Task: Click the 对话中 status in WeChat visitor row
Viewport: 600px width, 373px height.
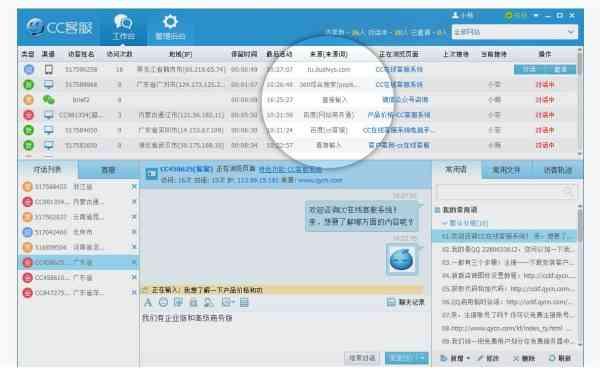Action: 545,100
